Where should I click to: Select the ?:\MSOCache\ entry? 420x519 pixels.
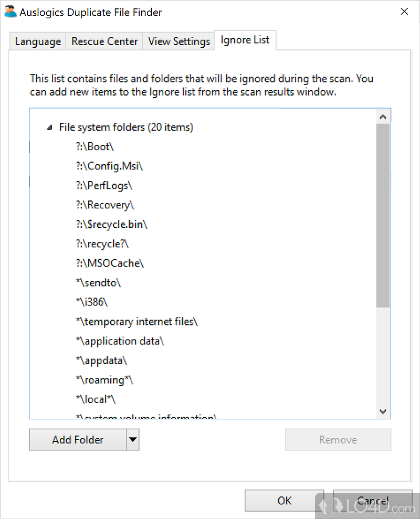click(x=110, y=263)
